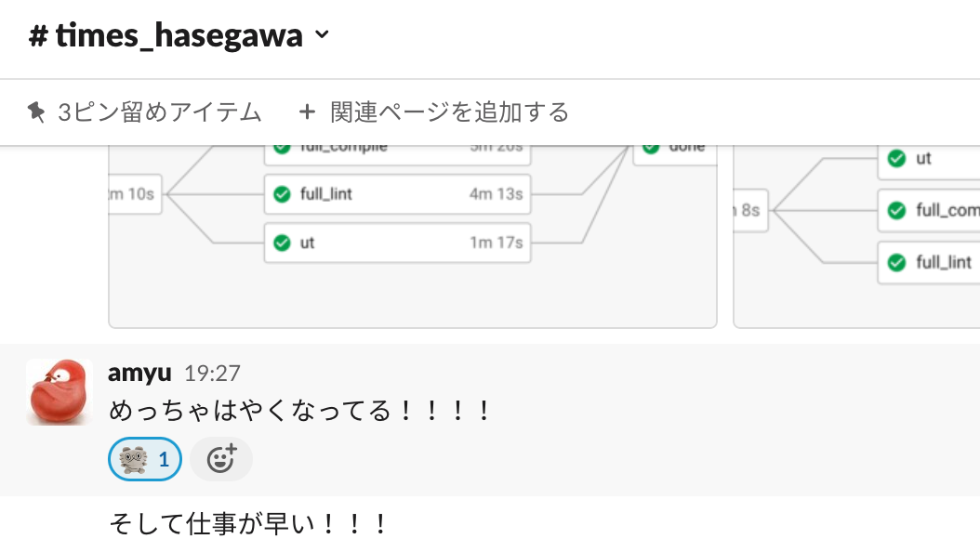The height and width of the screenshot is (552, 980).
Task: Open the times_hasegawa channel dropdown chevron
Action: 322,35
